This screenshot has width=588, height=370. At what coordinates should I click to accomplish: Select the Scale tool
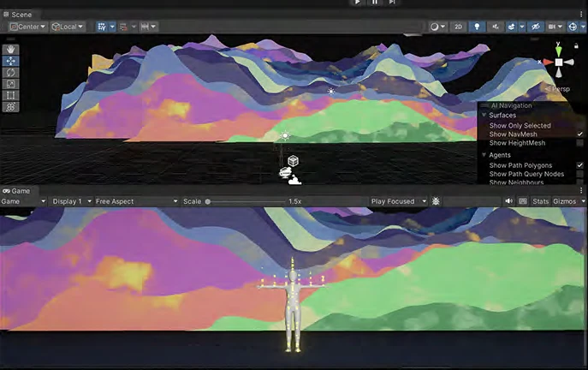tap(10, 84)
